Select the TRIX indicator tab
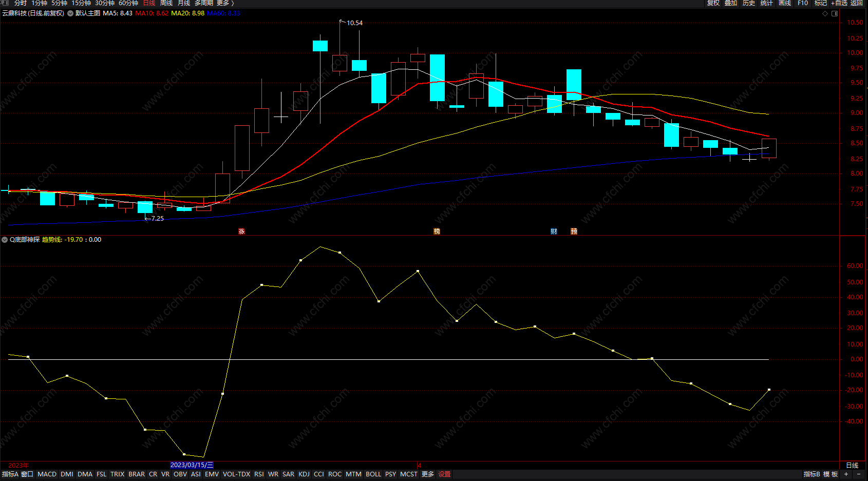Viewport: 868px width, 481px height. [117, 474]
